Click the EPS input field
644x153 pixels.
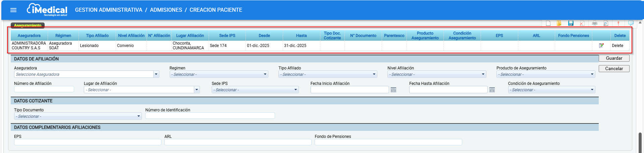88,142
